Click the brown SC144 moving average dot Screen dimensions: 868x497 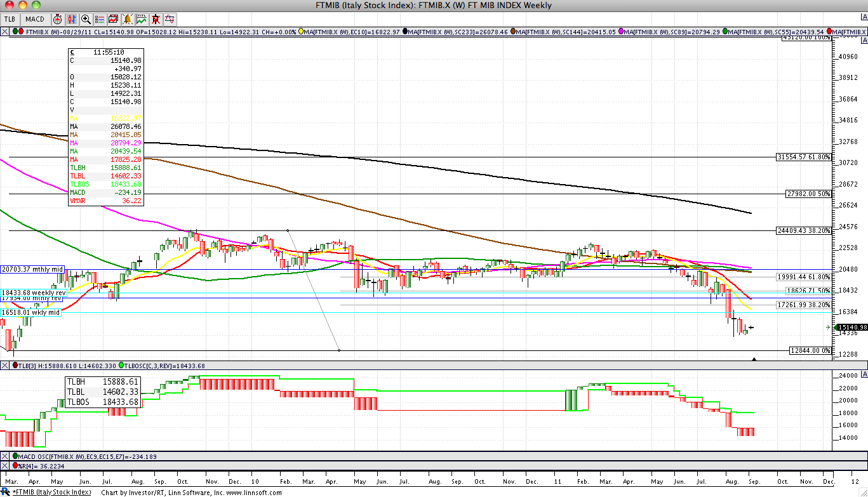pyautogui.click(x=512, y=32)
